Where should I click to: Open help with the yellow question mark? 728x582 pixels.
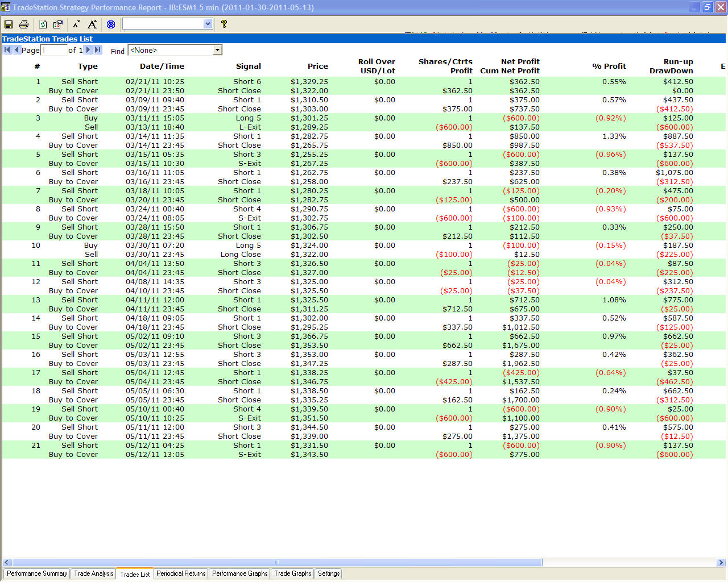pos(224,24)
